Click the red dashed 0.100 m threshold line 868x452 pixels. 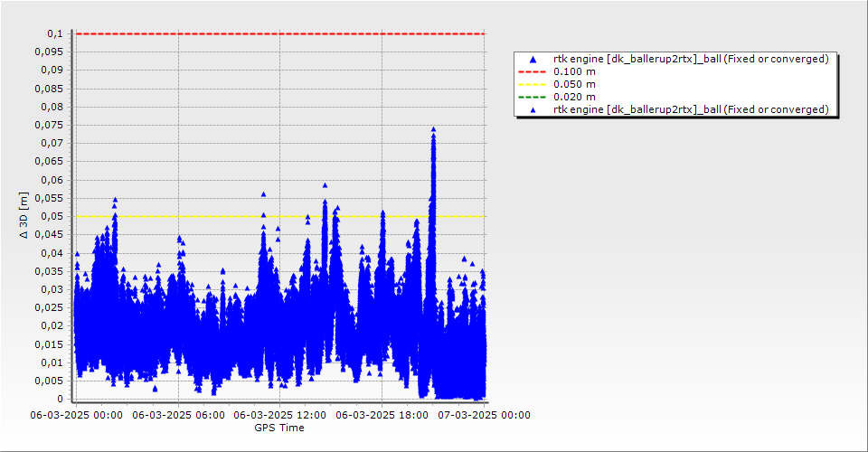pyautogui.click(x=280, y=33)
